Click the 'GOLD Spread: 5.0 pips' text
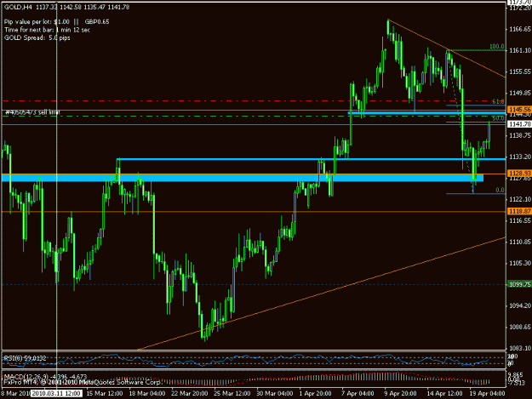The image size is (532, 399). (37, 37)
